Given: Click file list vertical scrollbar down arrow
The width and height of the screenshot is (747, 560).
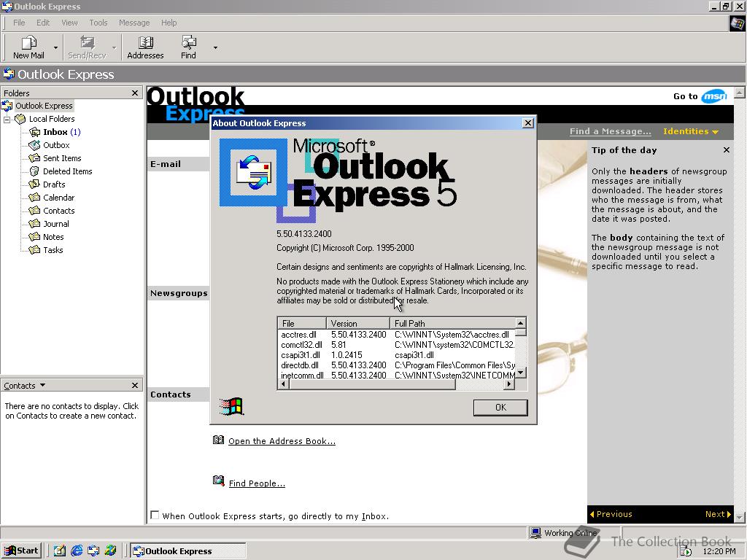Looking at the screenshot, I should [521, 373].
